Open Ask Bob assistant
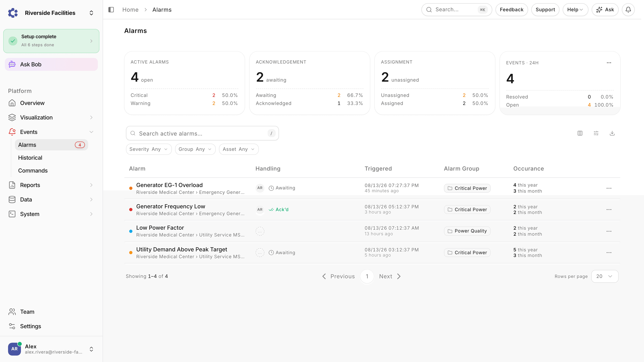Image resolution: width=644 pixels, height=362 pixels. tap(51, 64)
